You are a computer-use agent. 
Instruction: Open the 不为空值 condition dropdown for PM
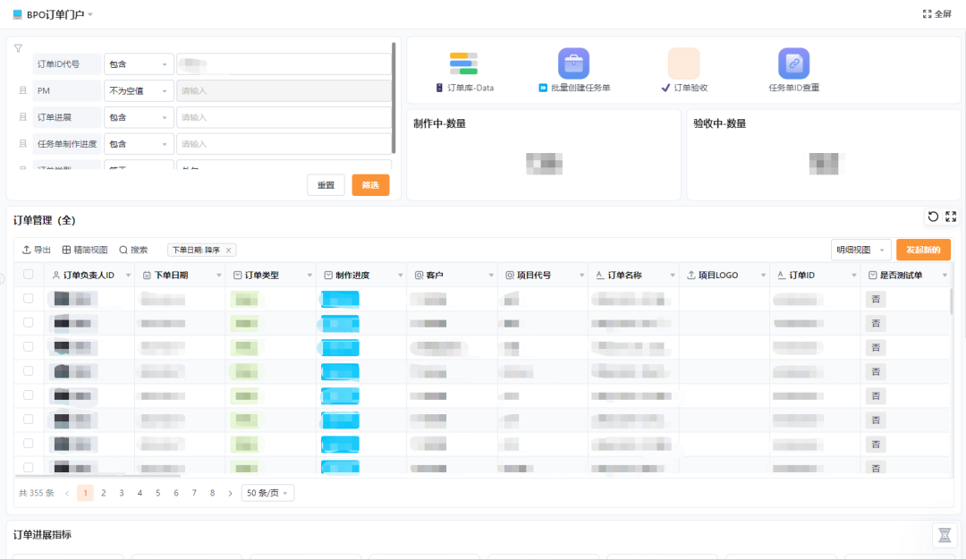pyautogui.click(x=139, y=90)
